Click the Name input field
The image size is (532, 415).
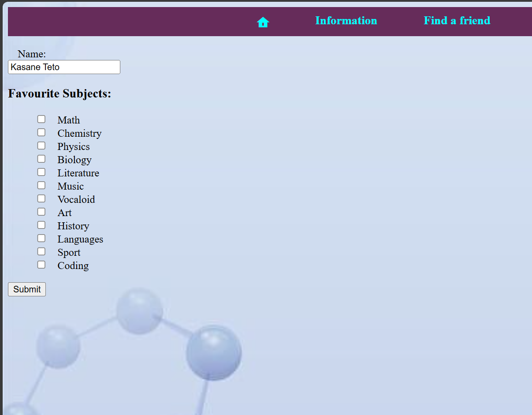(x=64, y=67)
